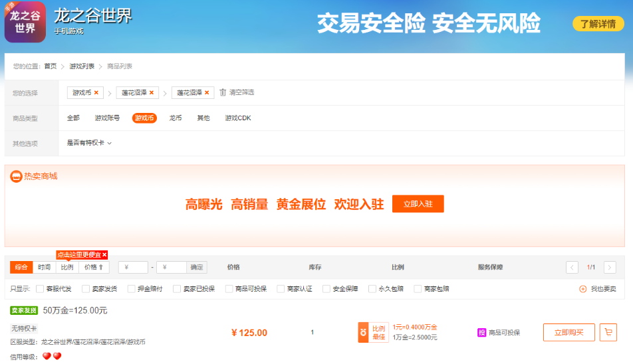Go to 游戏列表 in breadcrumb
The width and height of the screenshot is (633, 364).
pyautogui.click(x=82, y=66)
